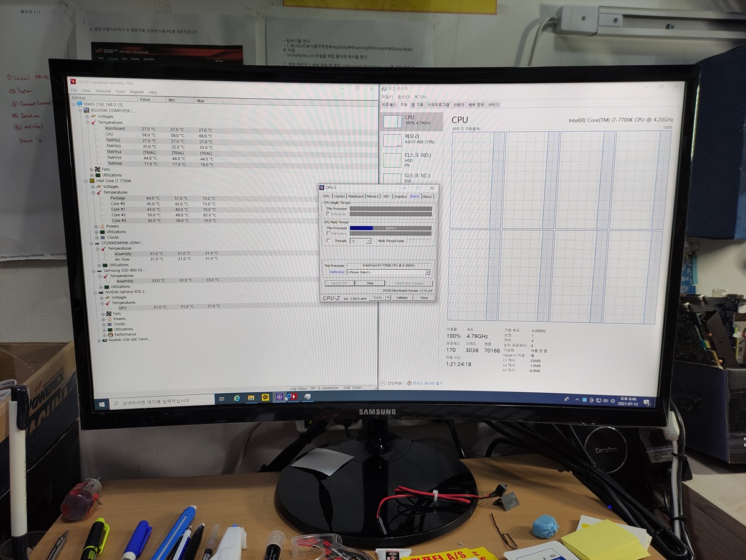
Task: Expand Performance under NVIDIA GeForce RTX
Action: coord(104,334)
